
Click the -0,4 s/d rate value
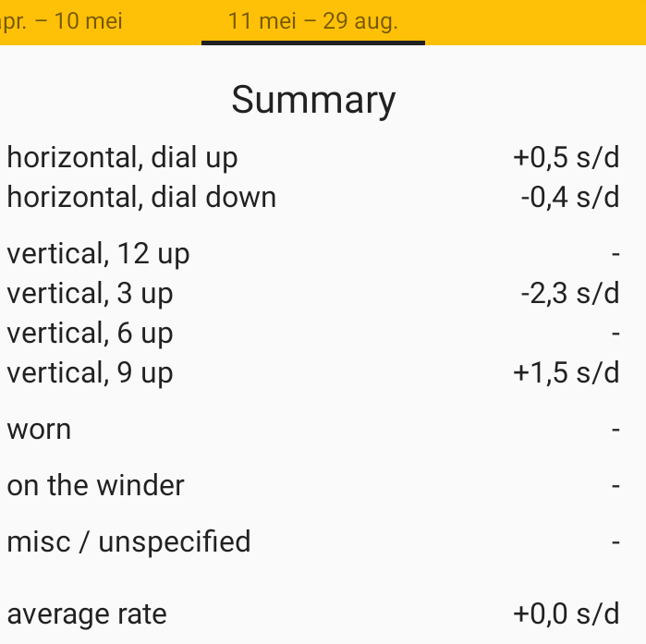click(x=569, y=198)
